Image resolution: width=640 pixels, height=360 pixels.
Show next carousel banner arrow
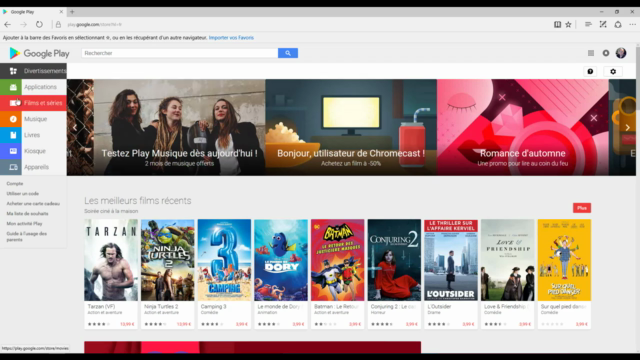point(627,127)
